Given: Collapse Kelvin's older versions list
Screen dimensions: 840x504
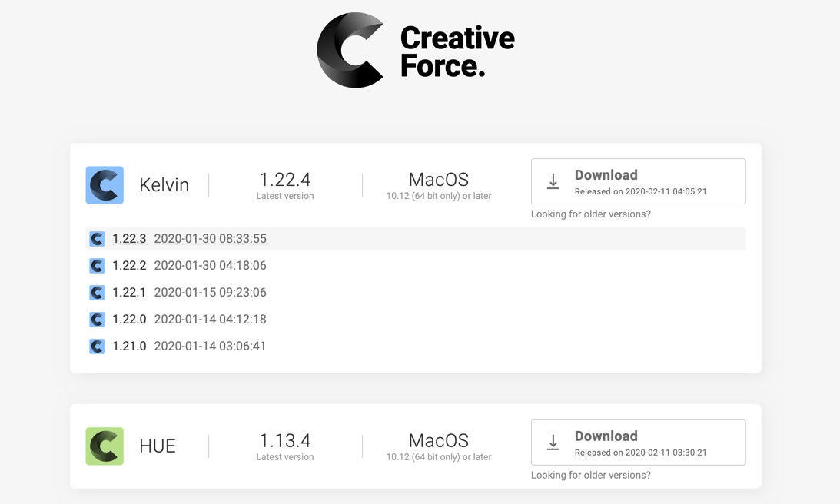Looking at the screenshot, I should 590,214.
